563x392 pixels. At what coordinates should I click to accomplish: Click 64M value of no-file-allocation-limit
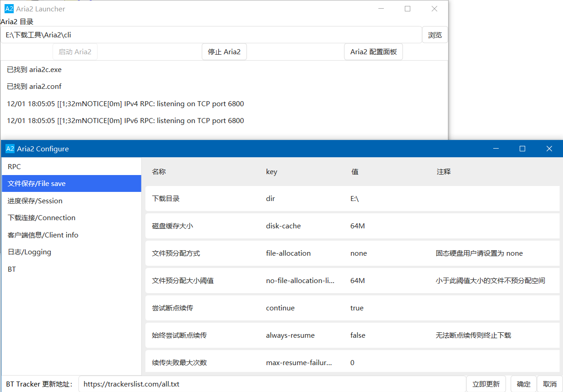pyautogui.click(x=357, y=281)
